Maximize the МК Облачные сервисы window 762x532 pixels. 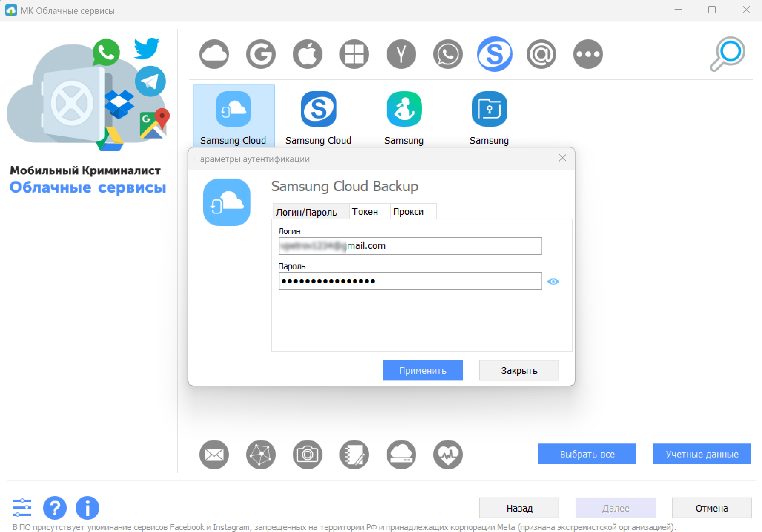tap(712, 10)
